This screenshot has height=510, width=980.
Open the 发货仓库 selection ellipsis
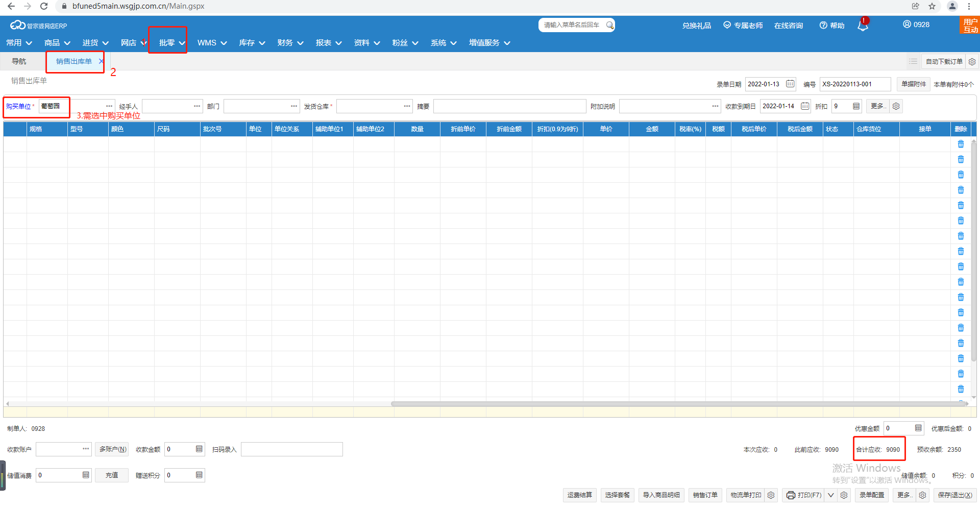(x=407, y=106)
